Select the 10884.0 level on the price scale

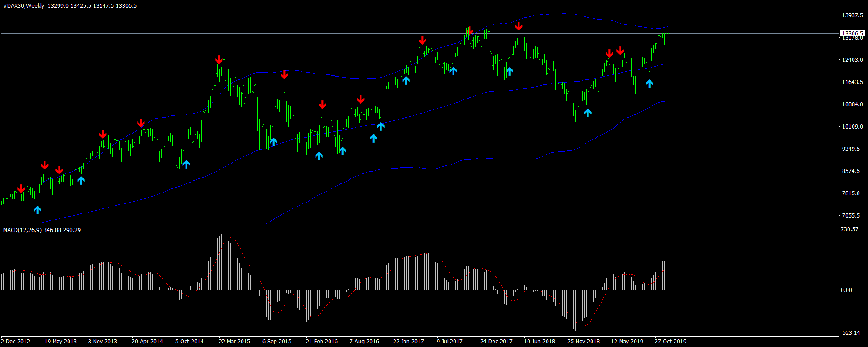click(x=853, y=104)
